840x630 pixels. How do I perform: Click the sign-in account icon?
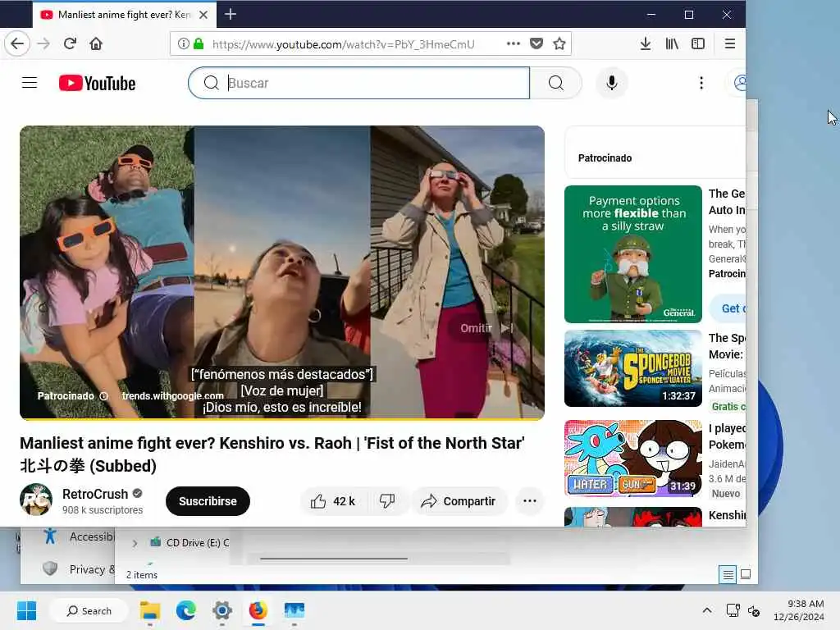[x=739, y=83]
